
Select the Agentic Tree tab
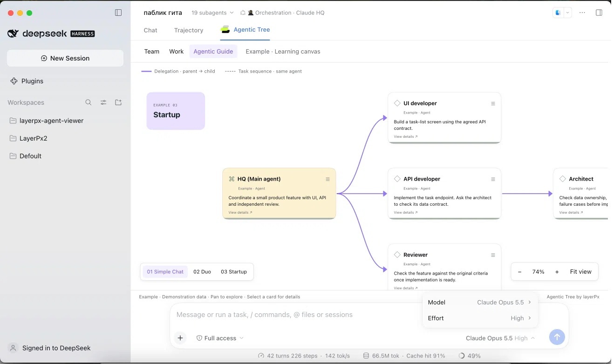(x=245, y=29)
